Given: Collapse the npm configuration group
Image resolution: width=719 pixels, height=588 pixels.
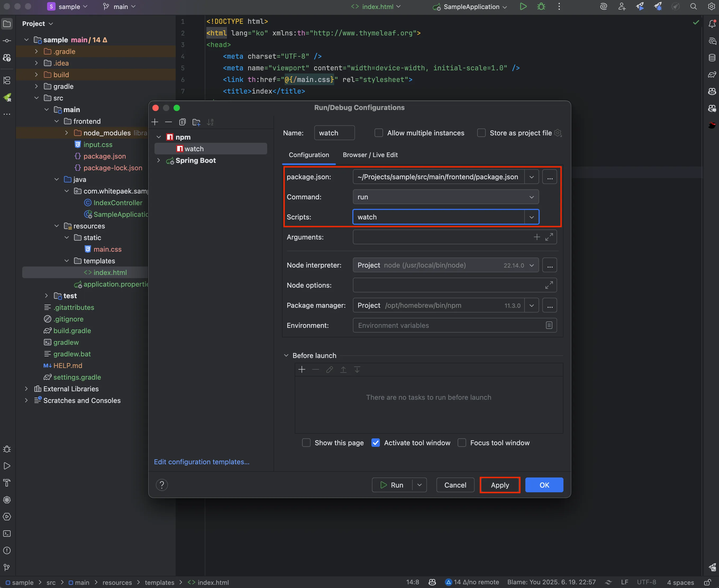Looking at the screenshot, I should 158,137.
